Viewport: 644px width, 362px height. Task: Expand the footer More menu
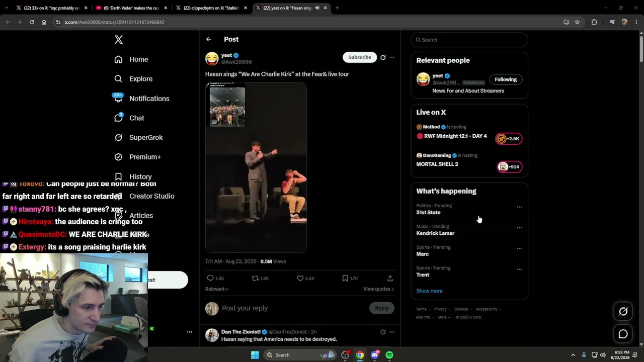444,317
